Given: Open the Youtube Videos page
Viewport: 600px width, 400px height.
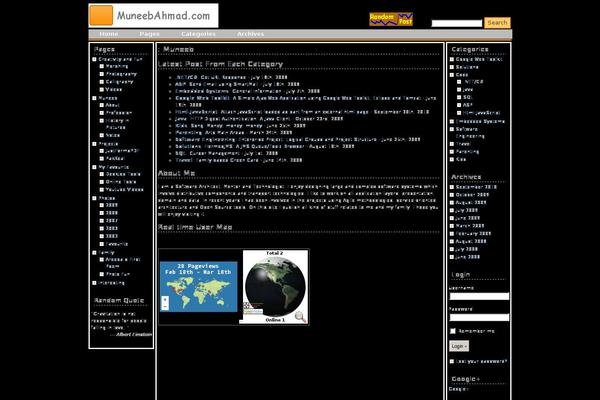Looking at the screenshot, I should coord(124,189).
